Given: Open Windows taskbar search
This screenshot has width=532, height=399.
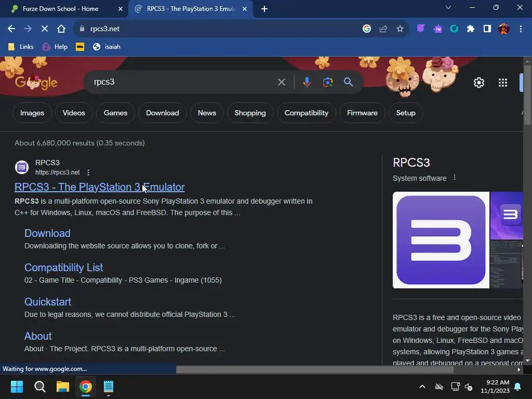Looking at the screenshot, I should point(39,387).
